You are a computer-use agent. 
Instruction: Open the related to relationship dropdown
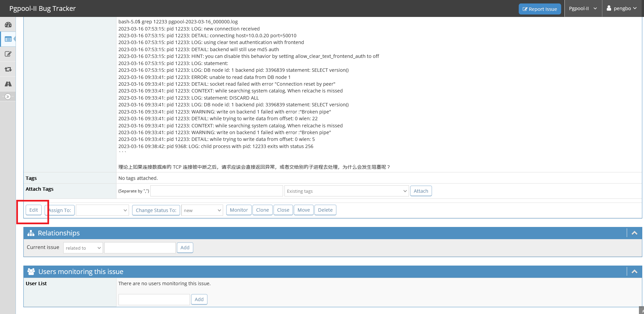point(83,248)
